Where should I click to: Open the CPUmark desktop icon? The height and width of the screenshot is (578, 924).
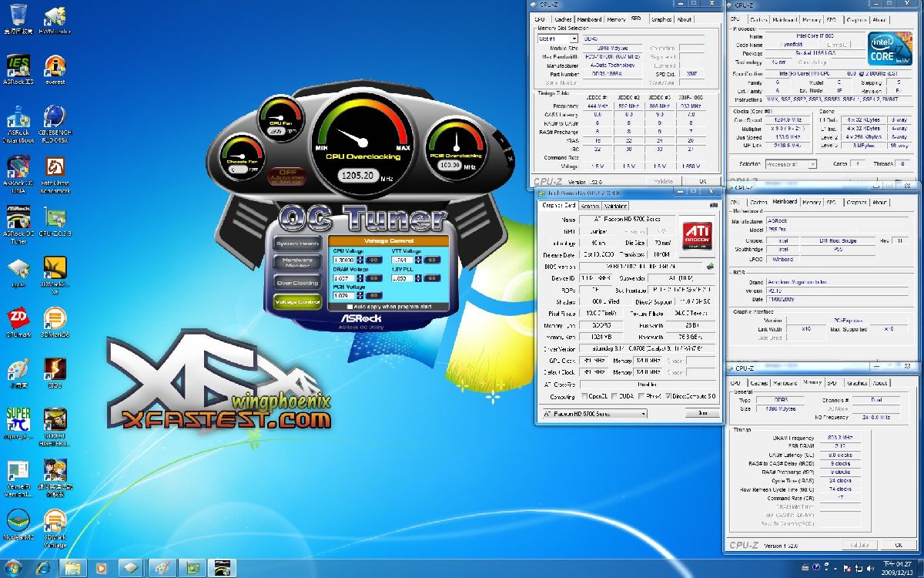click(18, 324)
